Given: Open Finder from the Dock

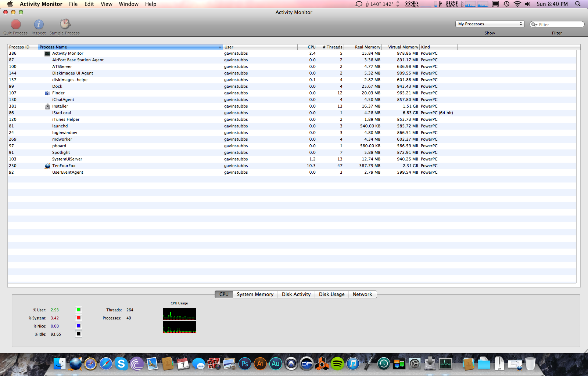Looking at the screenshot, I should click(60, 364).
